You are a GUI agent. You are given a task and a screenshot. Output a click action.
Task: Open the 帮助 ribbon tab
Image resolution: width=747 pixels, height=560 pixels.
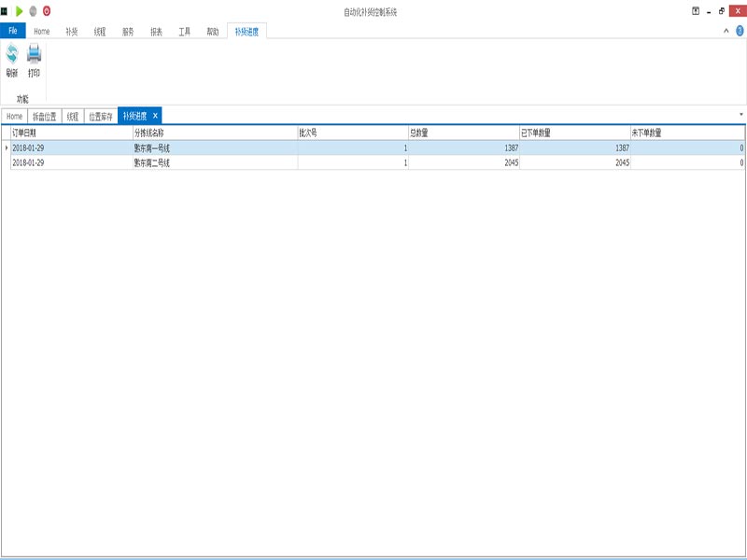(213, 31)
